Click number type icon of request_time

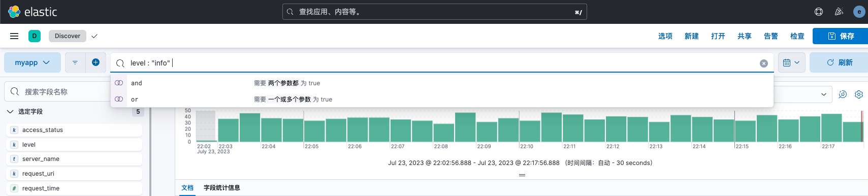click(x=14, y=188)
